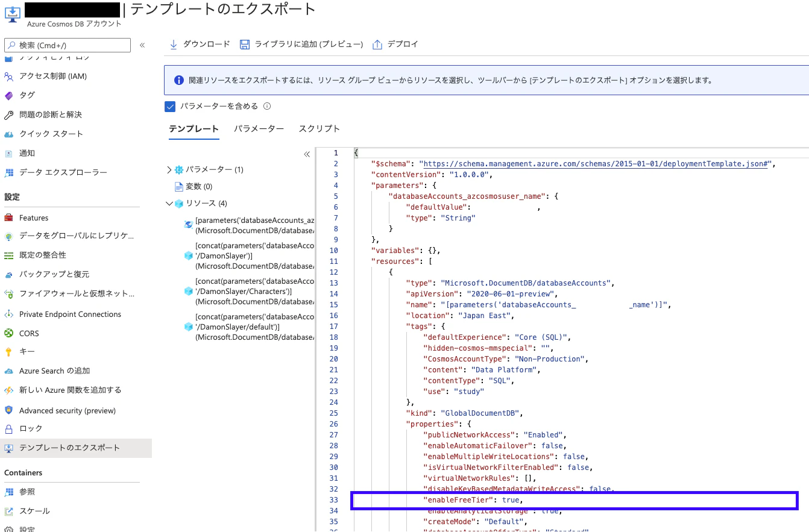Click the data explorer icon
This screenshot has width=809, height=532.
click(x=8, y=172)
